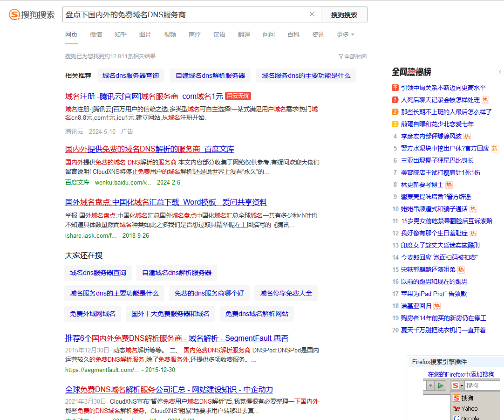Open pinned hot item 引领中匈关系不断迈向更高水平
504x420 pixels.
443,88
